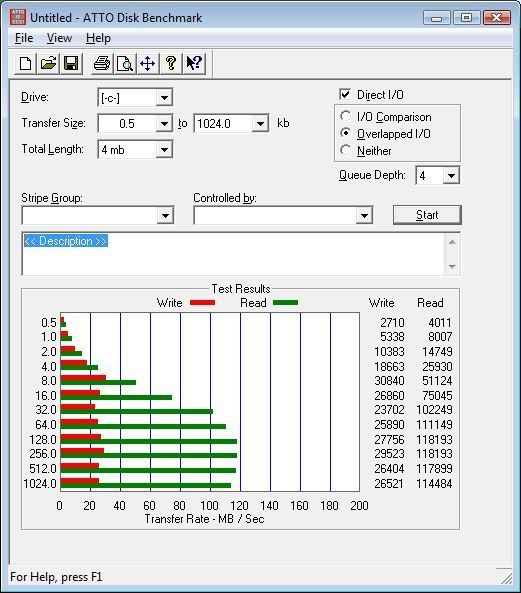This screenshot has height=593, width=521.
Task: Click the red Write legend swatch
Action: pyautogui.click(x=202, y=303)
